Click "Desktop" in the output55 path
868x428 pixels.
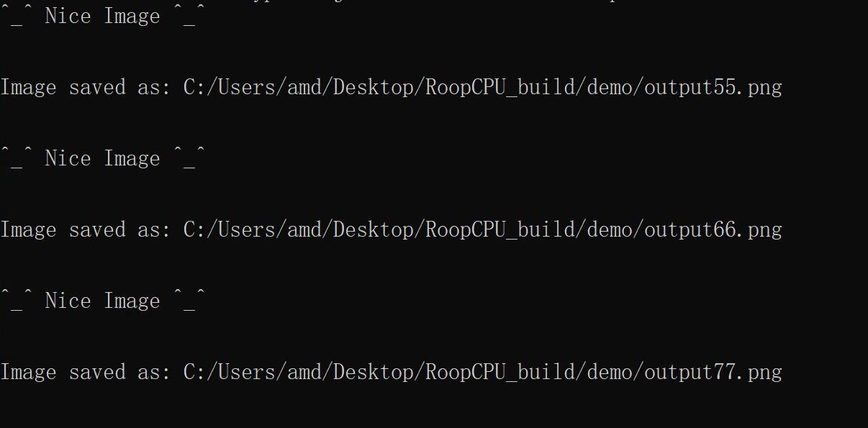(373, 88)
